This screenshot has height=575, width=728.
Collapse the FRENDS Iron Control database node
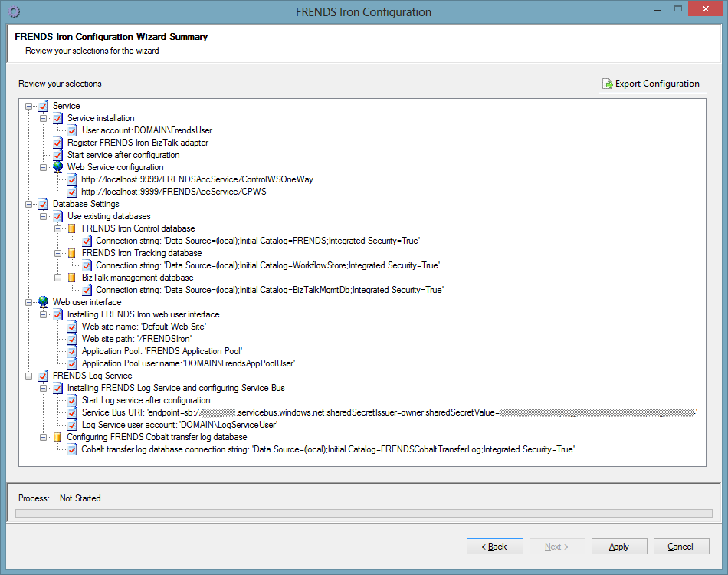coord(58,228)
